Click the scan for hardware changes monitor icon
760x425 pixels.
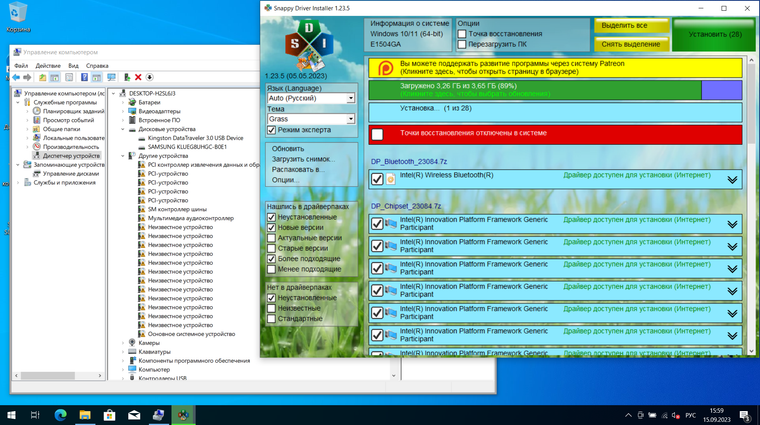[x=111, y=77]
